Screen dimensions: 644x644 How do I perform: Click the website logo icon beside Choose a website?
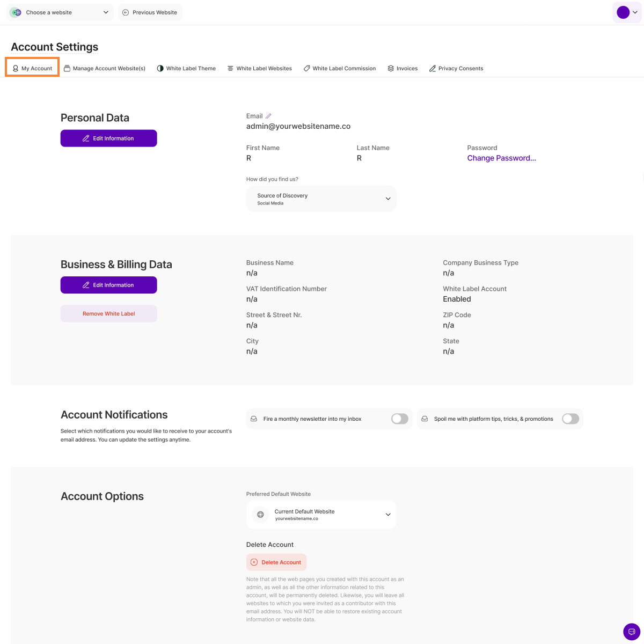[x=16, y=12]
